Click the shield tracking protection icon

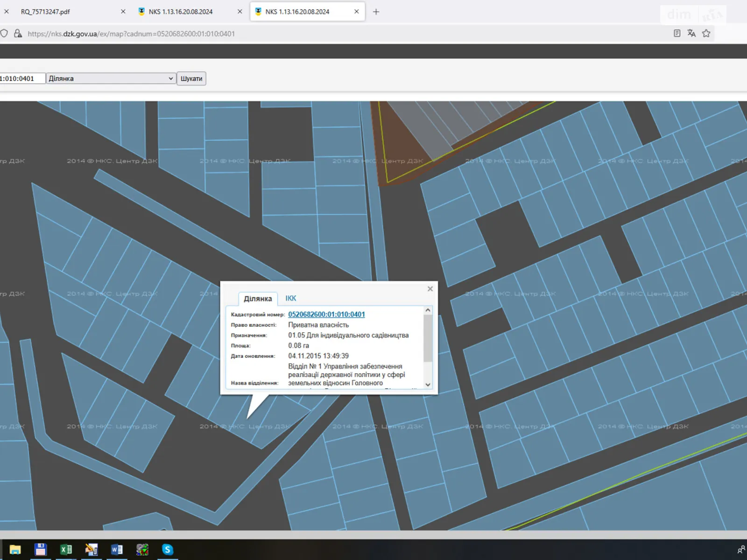coord(4,33)
